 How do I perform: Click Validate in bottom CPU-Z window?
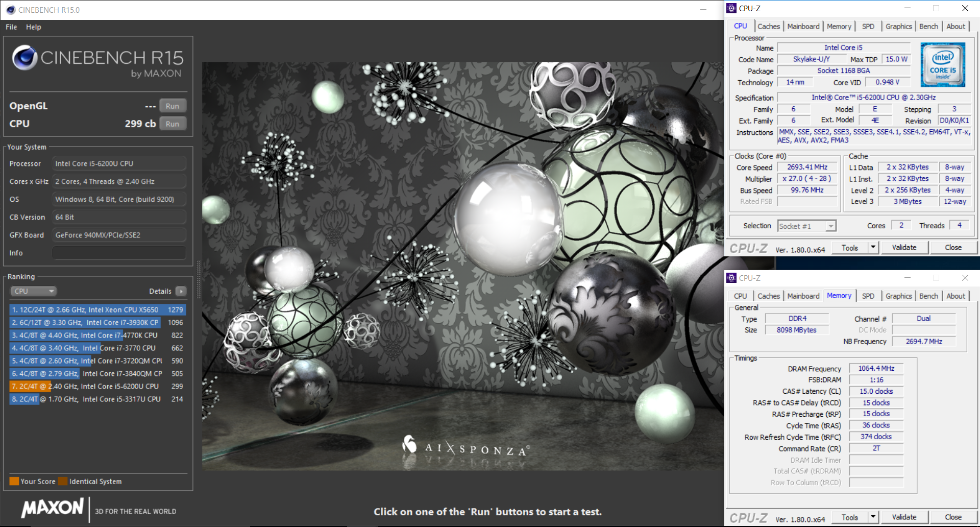tap(904, 517)
